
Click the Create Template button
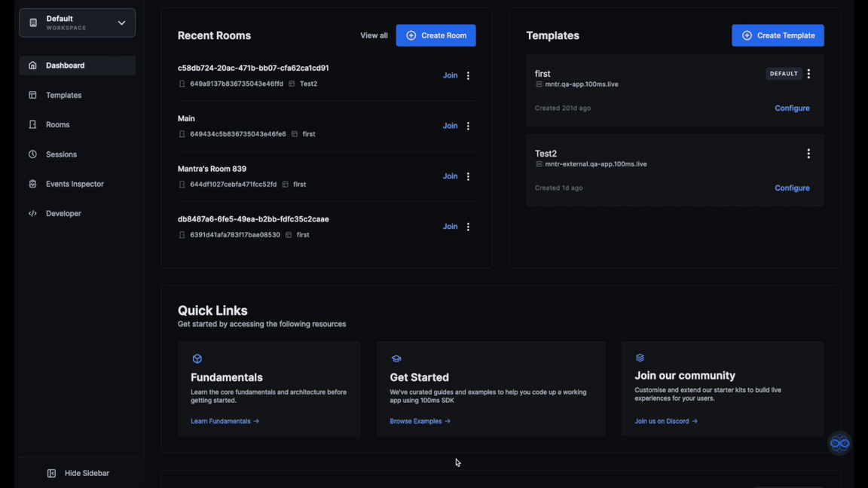click(778, 35)
